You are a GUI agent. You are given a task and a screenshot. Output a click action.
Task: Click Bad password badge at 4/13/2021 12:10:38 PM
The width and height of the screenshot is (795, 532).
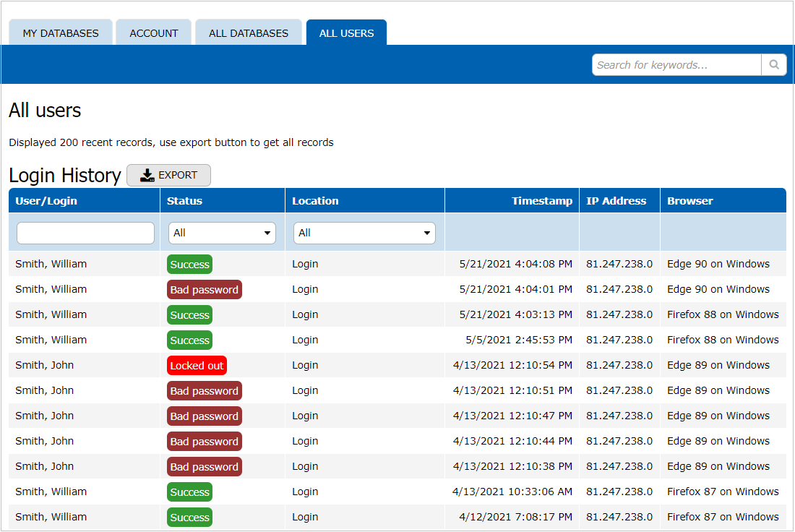click(205, 467)
